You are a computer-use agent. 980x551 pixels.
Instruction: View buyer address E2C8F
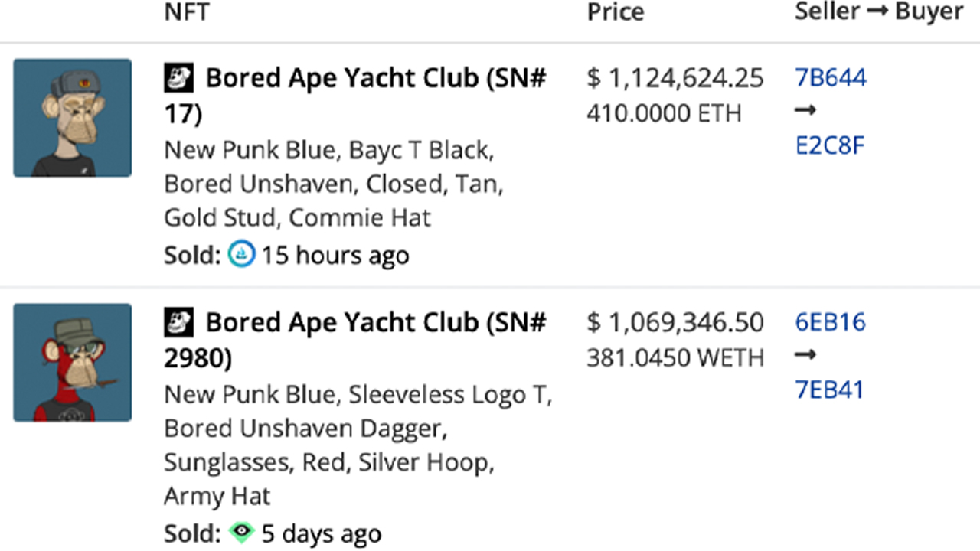tap(830, 145)
